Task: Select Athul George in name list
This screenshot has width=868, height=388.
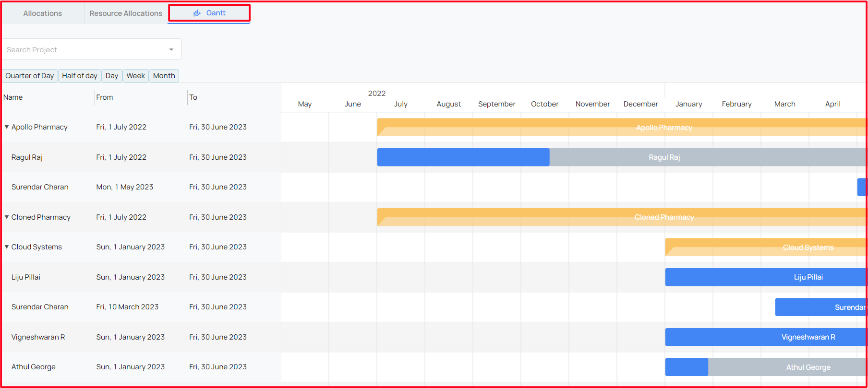Action: pyautogui.click(x=34, y=367)
